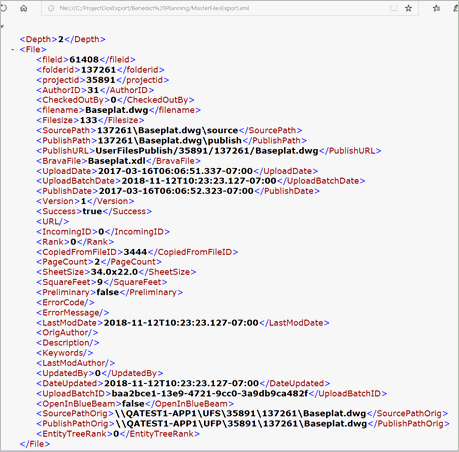Click the opening Version tag
This screenshot has width=459, height=452.
(x=58, y=201)
